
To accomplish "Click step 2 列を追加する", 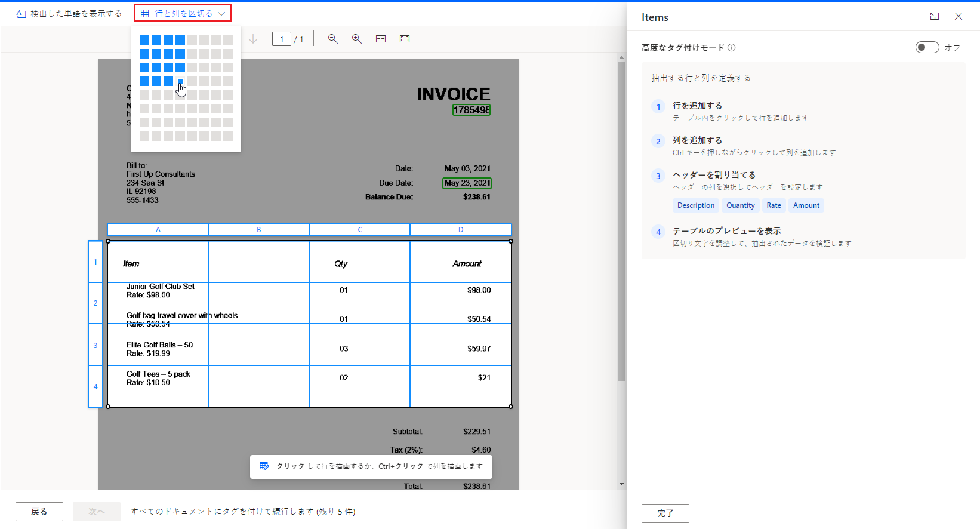I will pos(697,140).
